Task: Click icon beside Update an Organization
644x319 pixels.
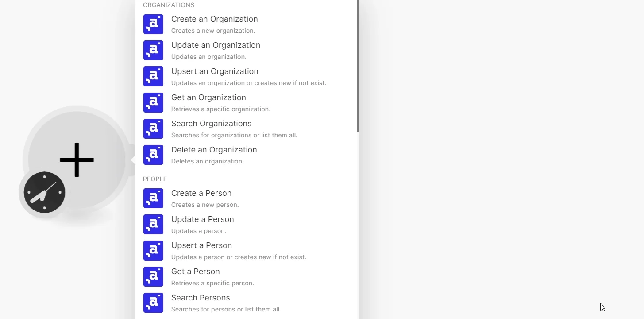Action: click(x=153, y=51)
